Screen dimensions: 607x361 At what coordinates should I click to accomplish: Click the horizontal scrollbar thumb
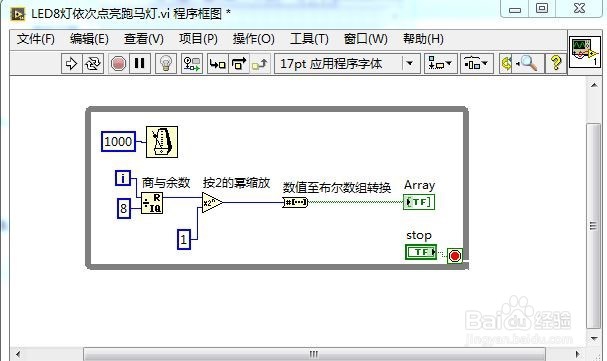pos(314,354)
